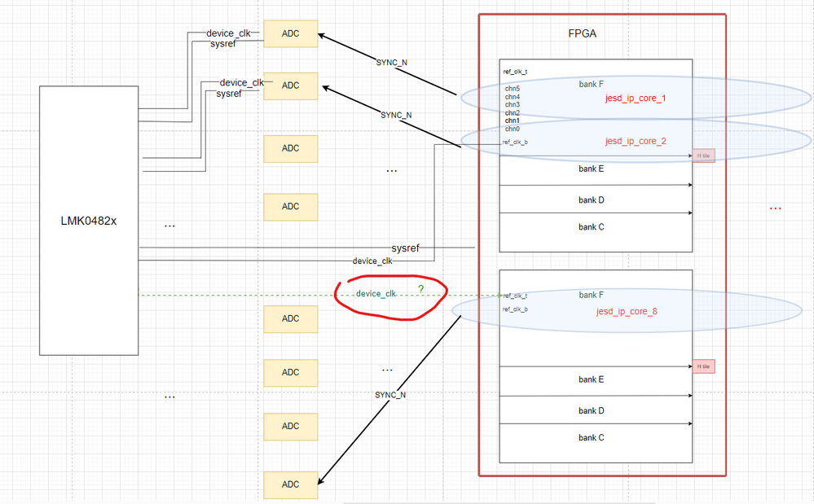Click the chn0 channel label
The image size is (814, 504).
[513, 129]
